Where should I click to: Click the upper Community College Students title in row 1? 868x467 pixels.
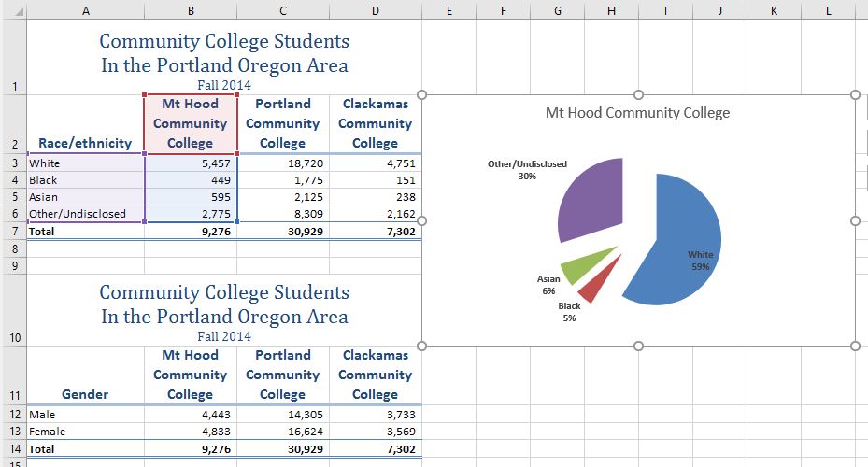[224, 58]
